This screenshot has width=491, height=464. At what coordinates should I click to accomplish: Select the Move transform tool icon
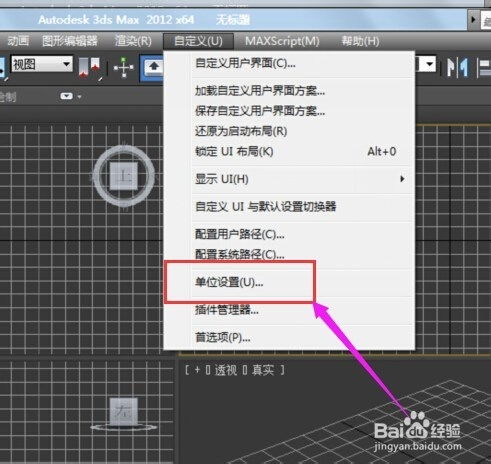tap(124, 67)
